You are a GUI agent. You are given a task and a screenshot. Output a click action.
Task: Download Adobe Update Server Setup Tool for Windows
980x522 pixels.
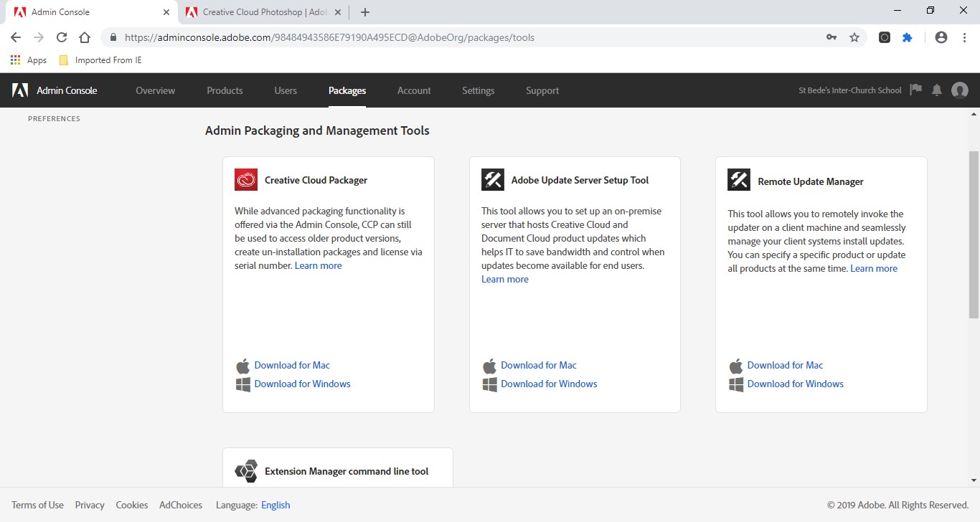pyautogui.click(x=549, y=384)
